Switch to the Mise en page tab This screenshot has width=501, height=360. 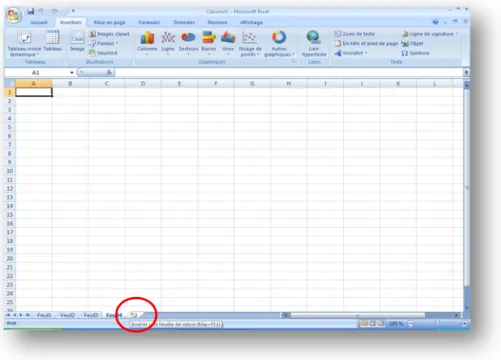[110, 22]
